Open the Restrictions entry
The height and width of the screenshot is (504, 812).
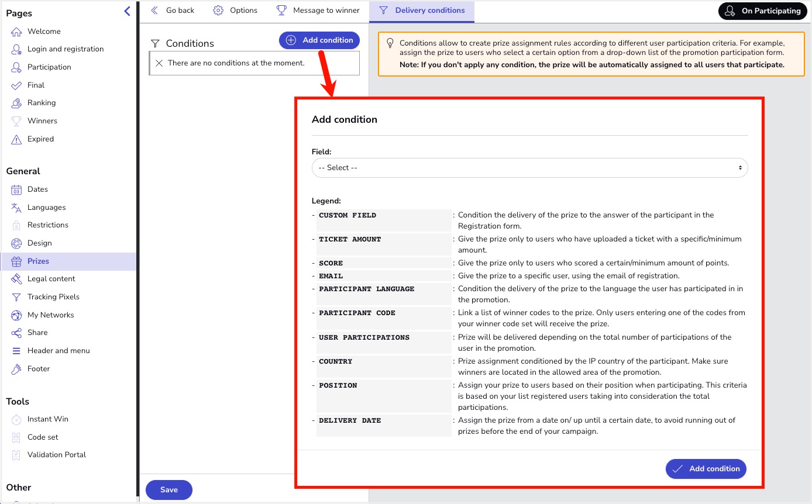[48, 225]
